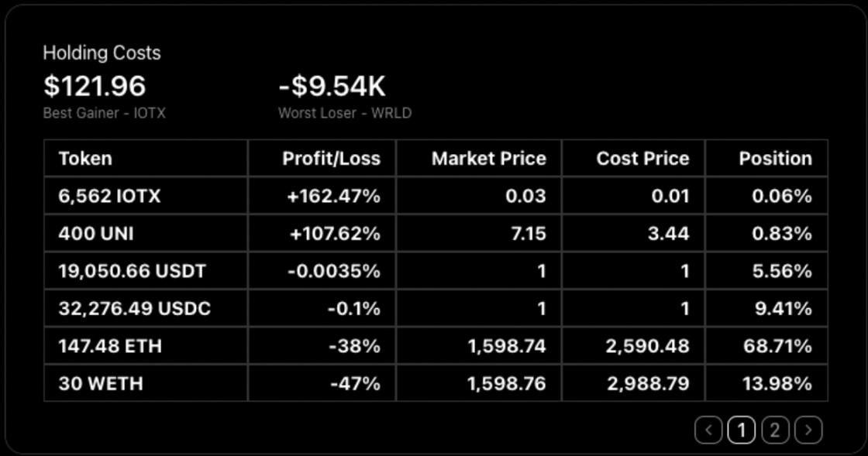Go to previous page arrow

(x=708, y=430)
